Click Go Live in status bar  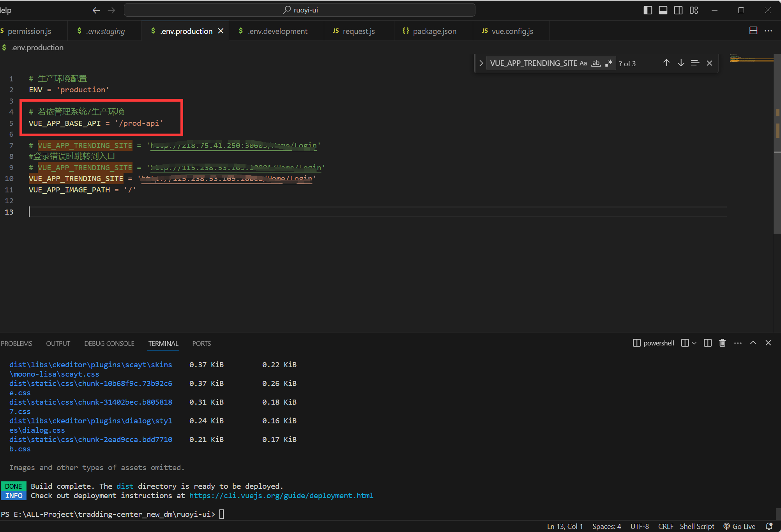point(739,527)
